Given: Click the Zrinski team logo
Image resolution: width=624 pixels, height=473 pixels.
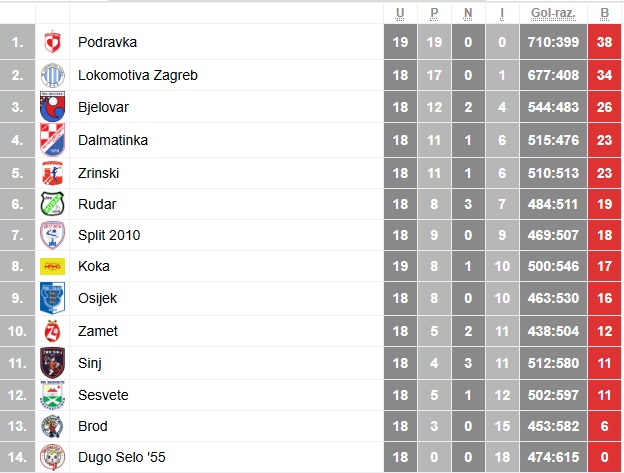Looking at the screenshot, I should [x=52, y=173].
